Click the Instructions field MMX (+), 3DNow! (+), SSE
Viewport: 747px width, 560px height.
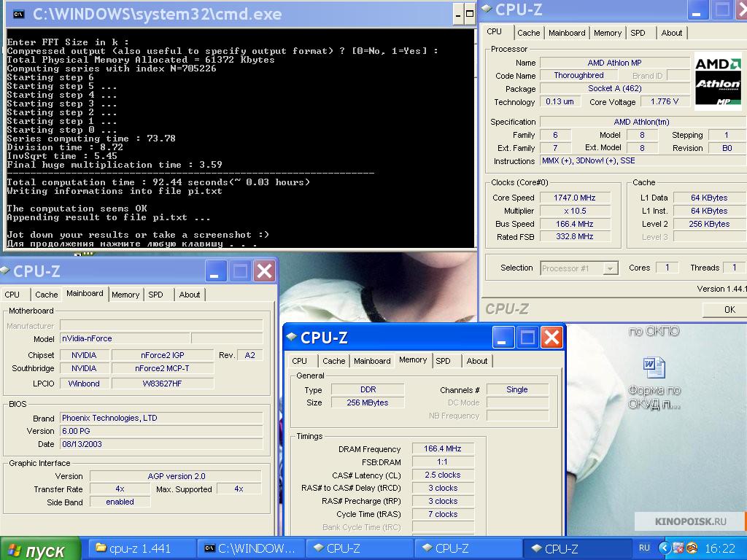pos(643,161)
